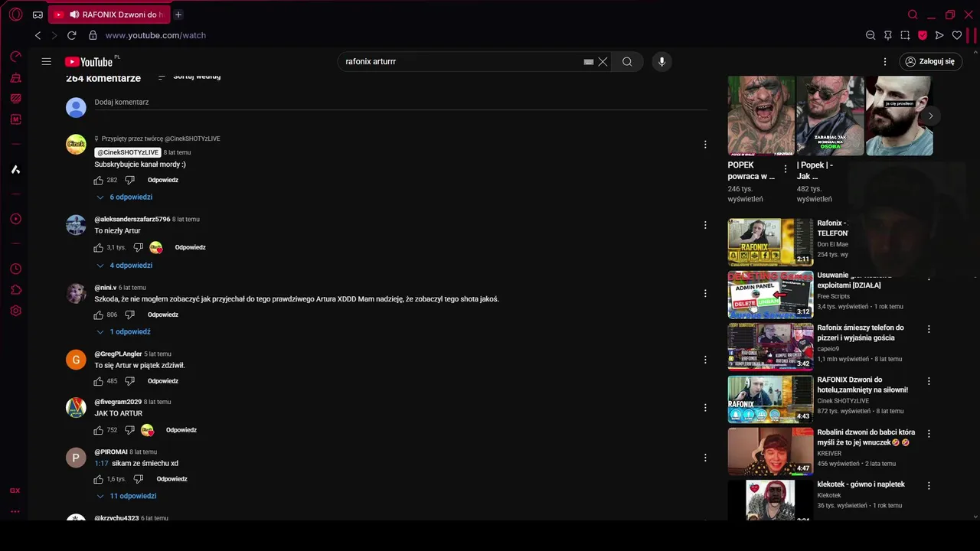Open GX Control in the sidebar

[15, 57]
